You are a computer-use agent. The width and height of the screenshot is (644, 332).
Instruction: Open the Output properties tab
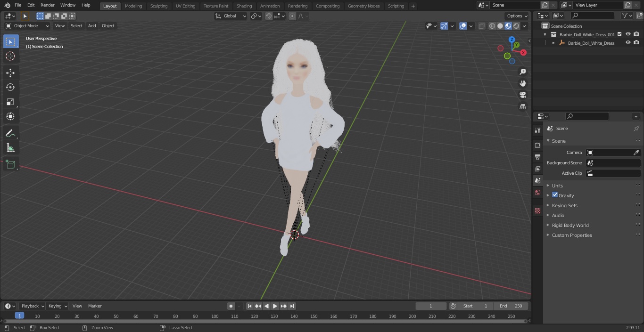click(x=537, y=157)
